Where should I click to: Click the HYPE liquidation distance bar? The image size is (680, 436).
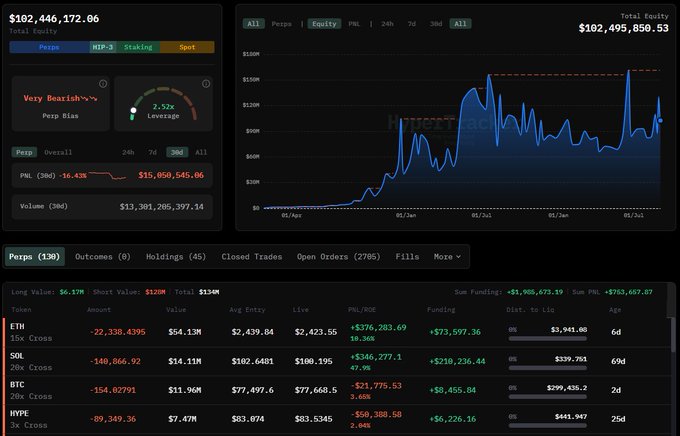[548, 426]
